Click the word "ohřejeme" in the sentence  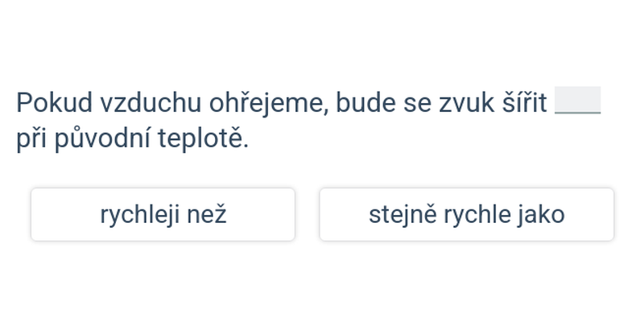coord(266,103)
